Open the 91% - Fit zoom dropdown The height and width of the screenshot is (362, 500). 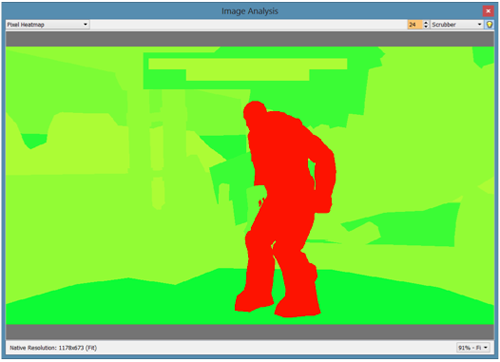coord(473,348)
